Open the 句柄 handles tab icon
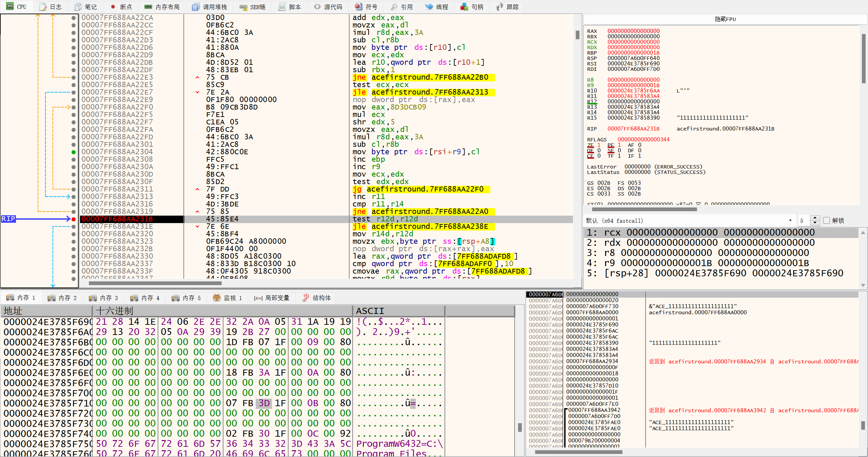This screenshot has width=868, height=457. tap(464, 7)
